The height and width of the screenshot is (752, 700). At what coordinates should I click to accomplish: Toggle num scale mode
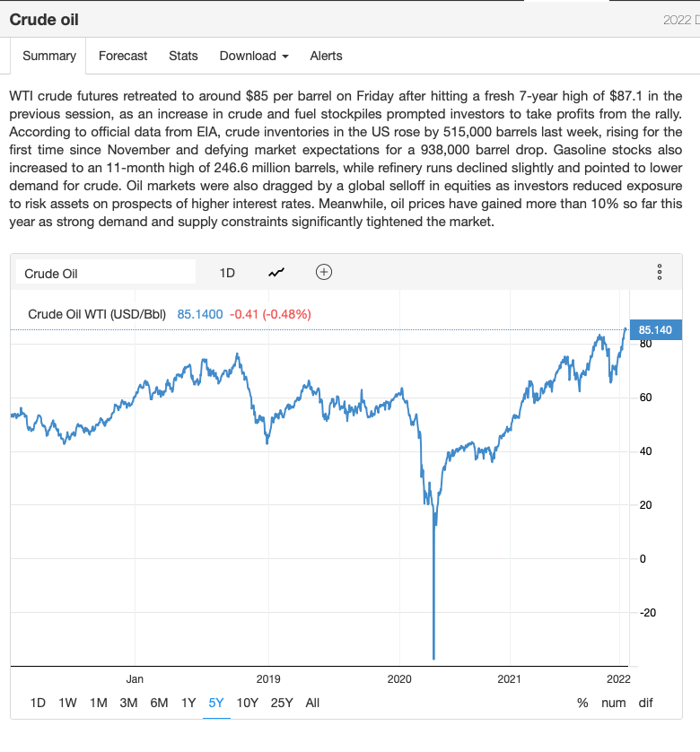tap(614, 703)
